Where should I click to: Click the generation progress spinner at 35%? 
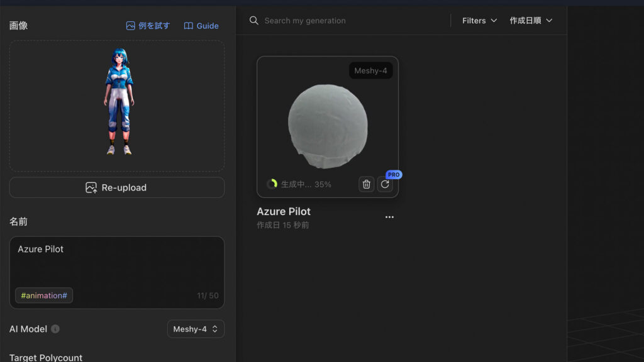point(272,184)
